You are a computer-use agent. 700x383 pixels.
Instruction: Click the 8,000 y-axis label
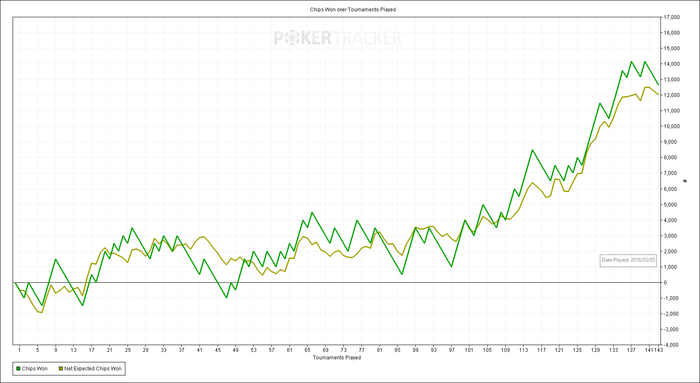(x=671, y=158)
